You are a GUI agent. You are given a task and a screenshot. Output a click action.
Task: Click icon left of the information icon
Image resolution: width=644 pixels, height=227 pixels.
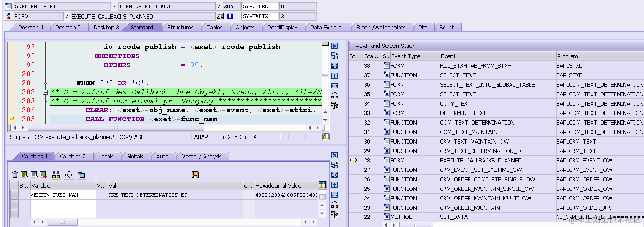220,16
